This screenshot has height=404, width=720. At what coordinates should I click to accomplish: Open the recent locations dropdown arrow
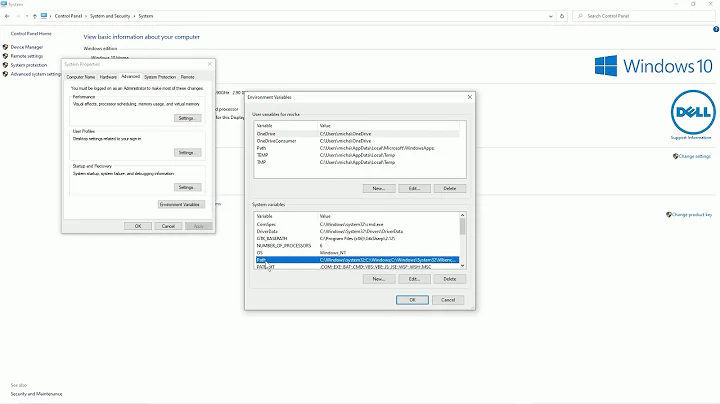point(27,16)
